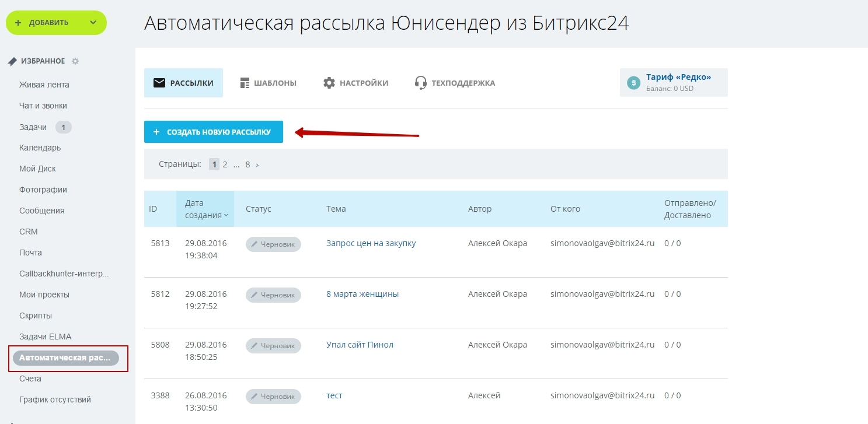The width and height of the screenshot is (868, 424).
Task: Open Тариф «Редко» link
Action: tap(678, 78)
